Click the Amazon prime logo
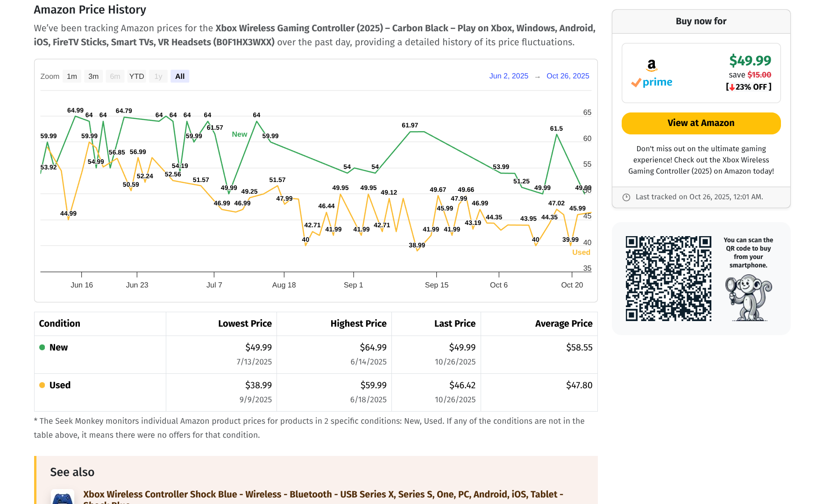The image size is (830, 504). (652, 74)
